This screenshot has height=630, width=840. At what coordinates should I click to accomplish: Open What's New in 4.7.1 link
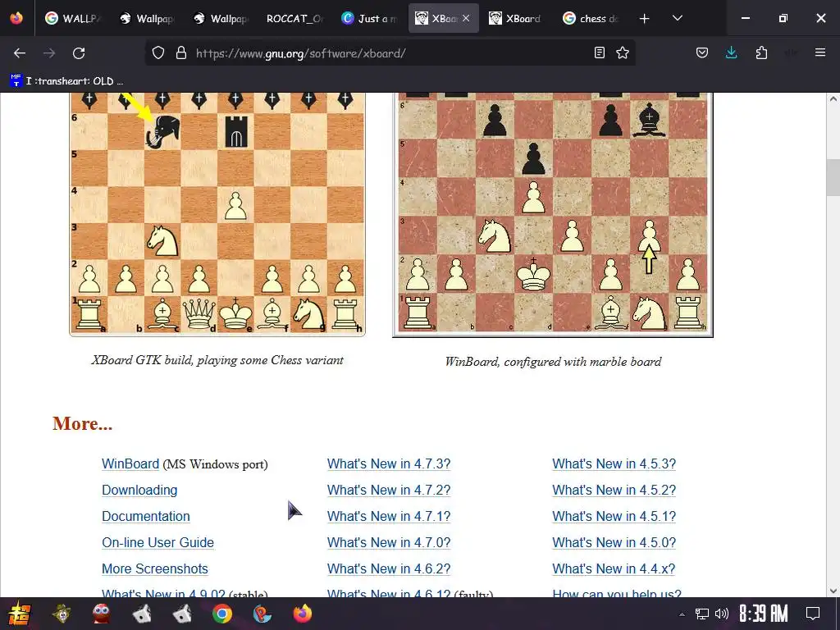pos(389,517)
